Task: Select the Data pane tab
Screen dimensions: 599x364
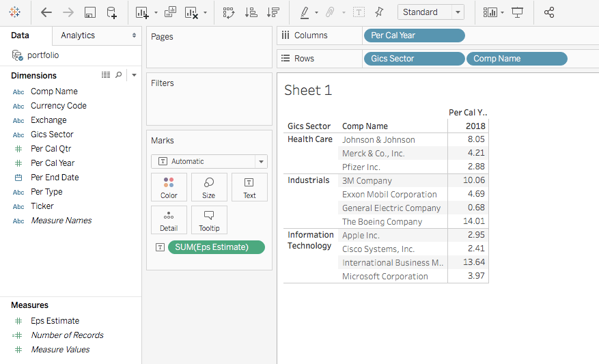Action: coord(20,36)
